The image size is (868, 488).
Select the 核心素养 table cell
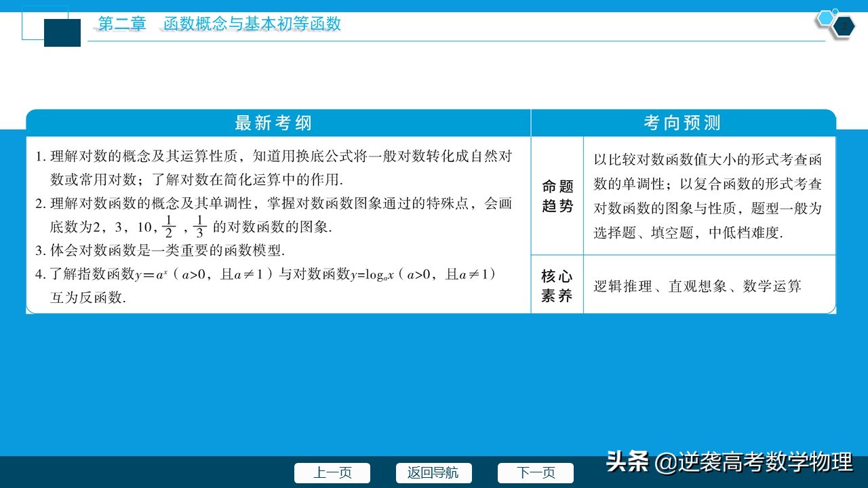(x=557, y=284)
